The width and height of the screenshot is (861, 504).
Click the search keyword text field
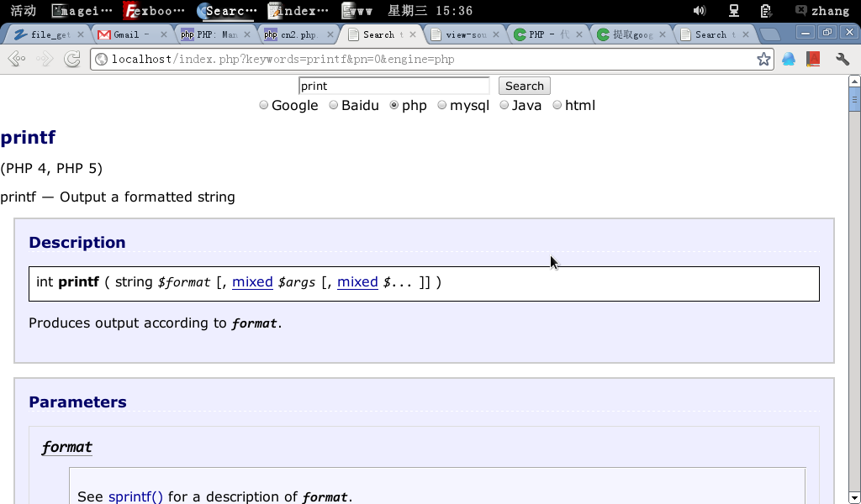pyautogui.click(x=394, y=86)
